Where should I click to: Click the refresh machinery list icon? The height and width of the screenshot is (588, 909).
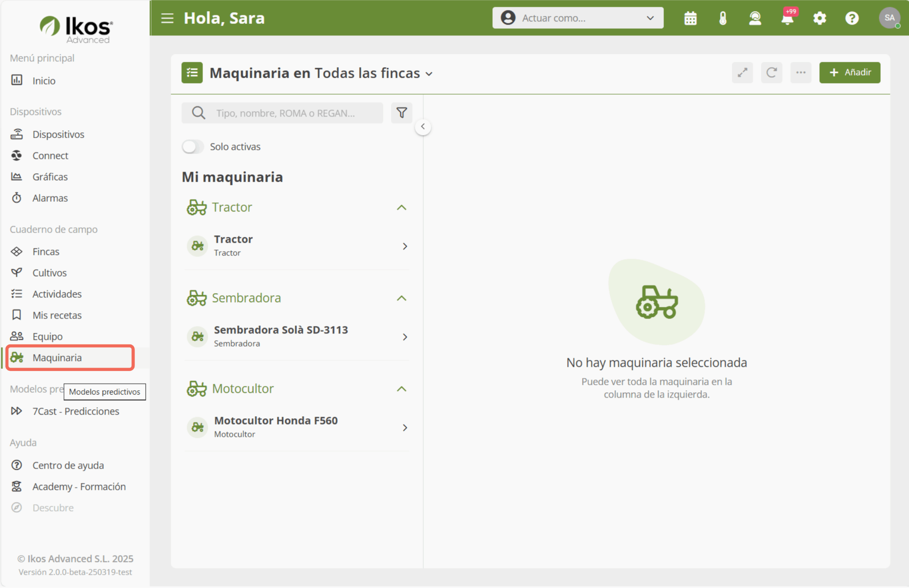(771, 72)
